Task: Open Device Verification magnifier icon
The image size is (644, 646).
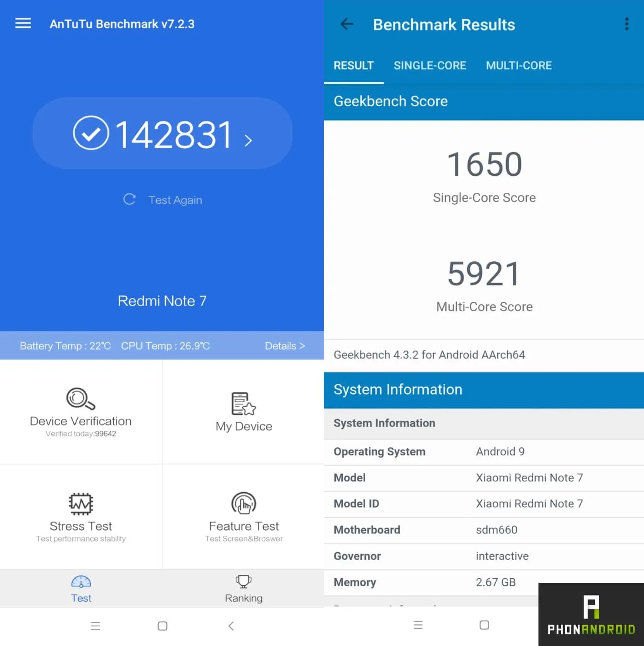Action: pos(81,398)
